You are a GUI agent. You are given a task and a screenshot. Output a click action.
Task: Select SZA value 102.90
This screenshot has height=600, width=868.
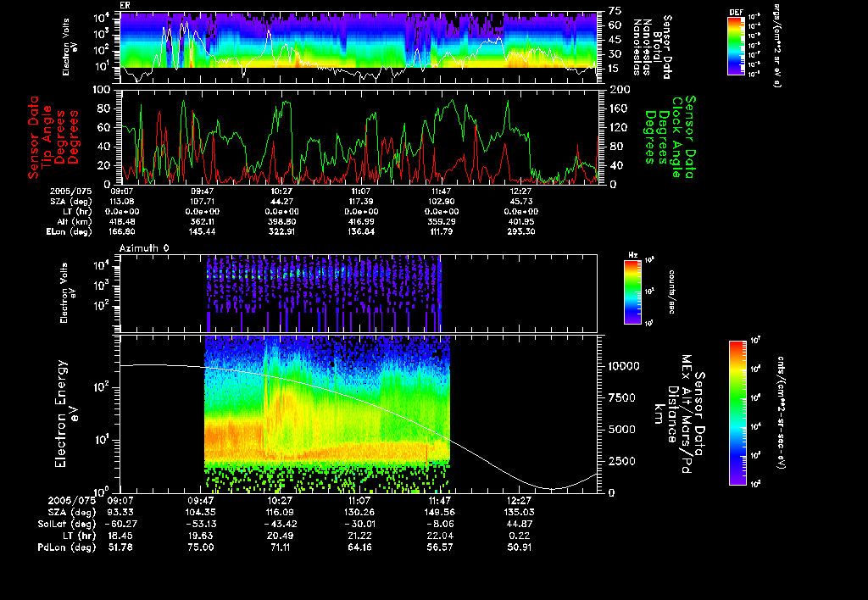click(441, 202)
